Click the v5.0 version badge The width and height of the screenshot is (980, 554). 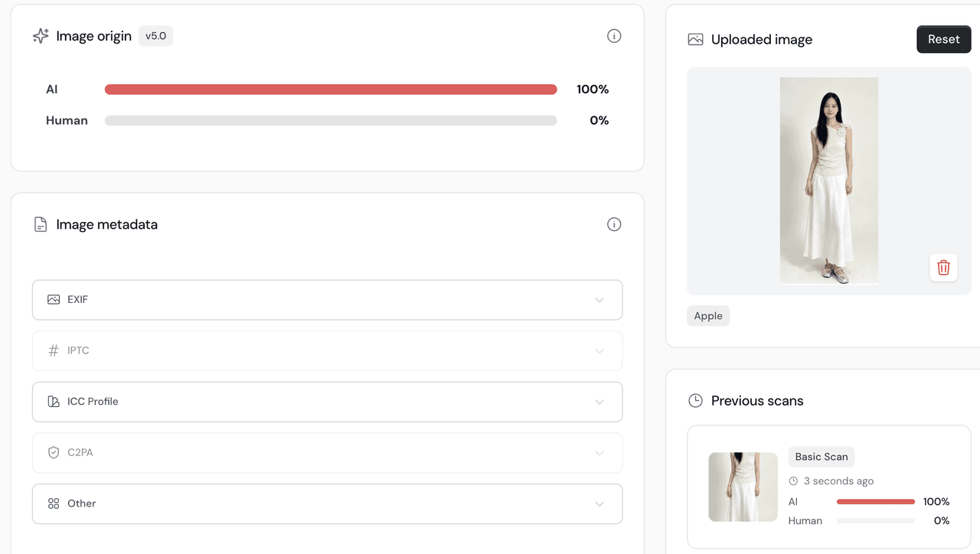pos(155,36)
